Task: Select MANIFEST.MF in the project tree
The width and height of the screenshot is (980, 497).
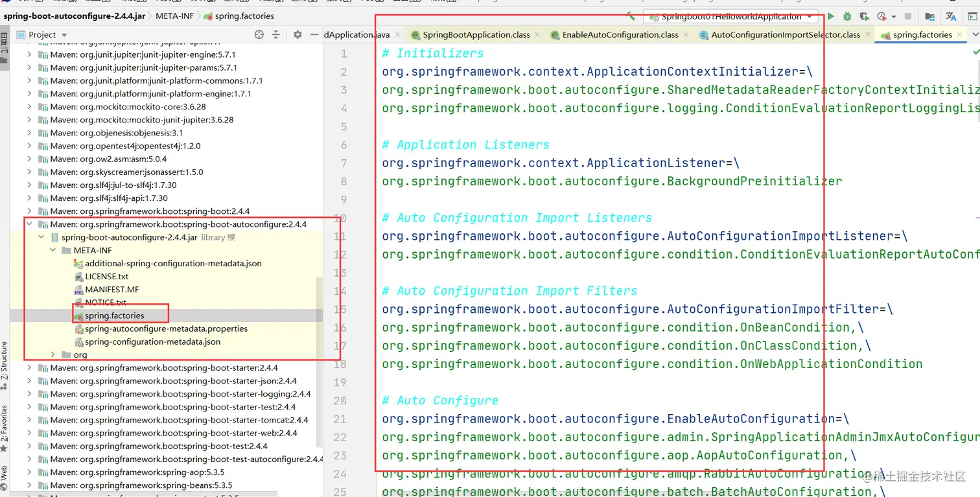Action: [111, 289]
